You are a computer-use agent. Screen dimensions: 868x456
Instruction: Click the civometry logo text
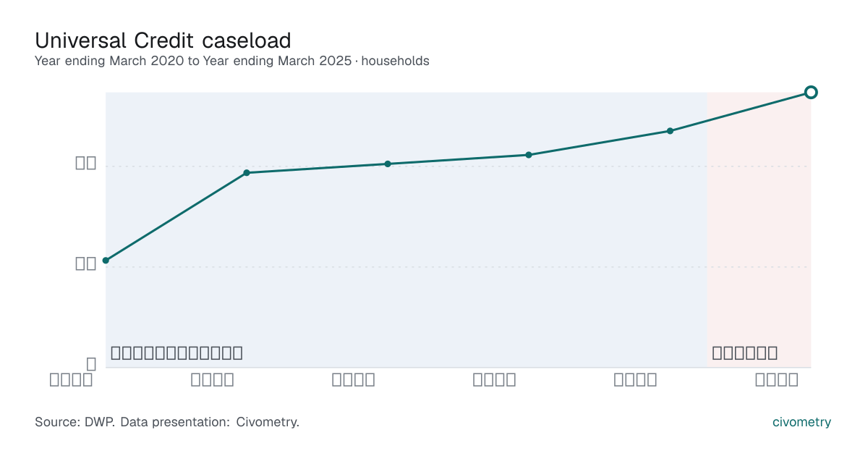(x=801, y=422)
